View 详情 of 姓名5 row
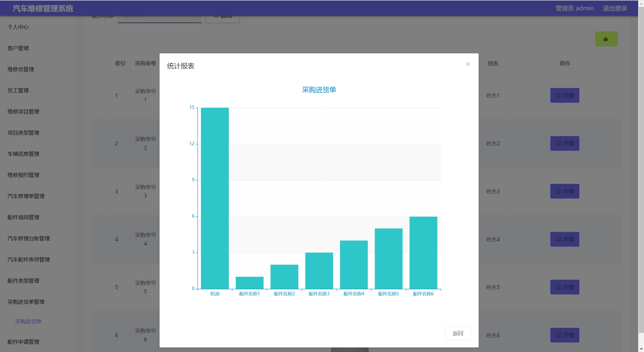 point(564,287)
